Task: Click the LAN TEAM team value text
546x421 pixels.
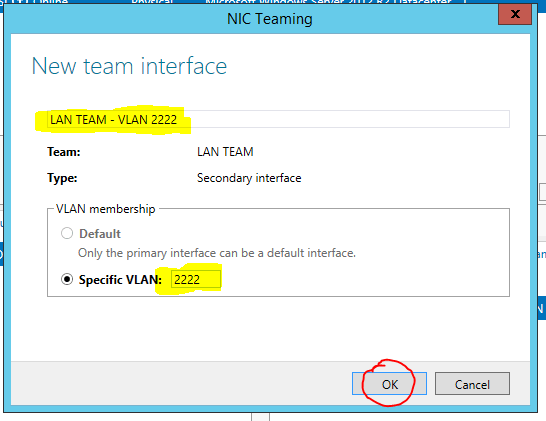Action: [x=225, y=152]
